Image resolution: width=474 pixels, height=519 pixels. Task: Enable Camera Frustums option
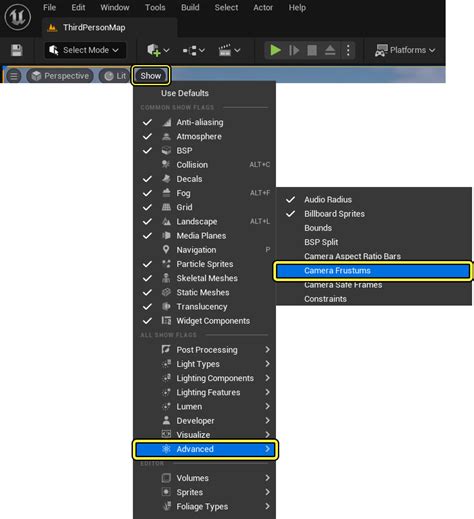(x=373, y=271)
